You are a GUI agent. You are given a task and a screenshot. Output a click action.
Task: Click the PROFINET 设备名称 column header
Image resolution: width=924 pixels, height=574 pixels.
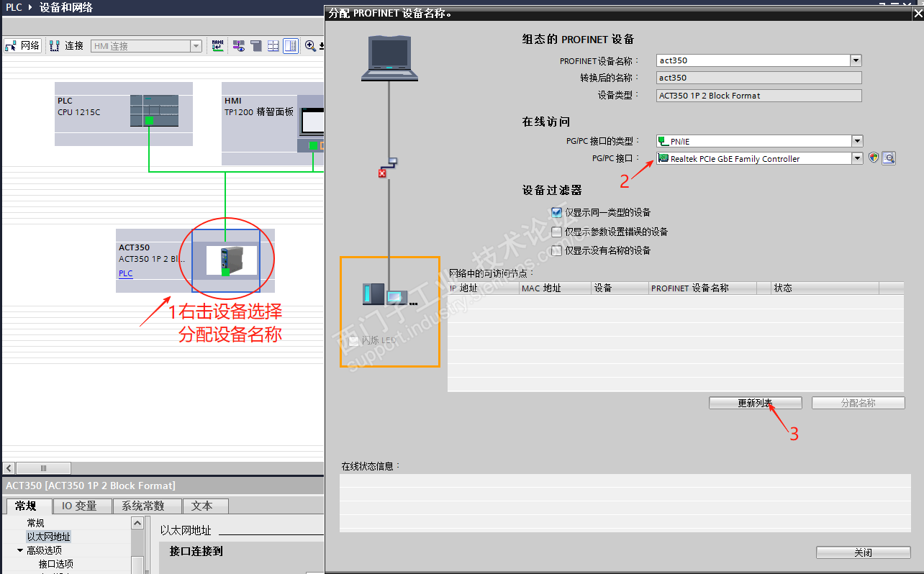click(x=702, y=288)
